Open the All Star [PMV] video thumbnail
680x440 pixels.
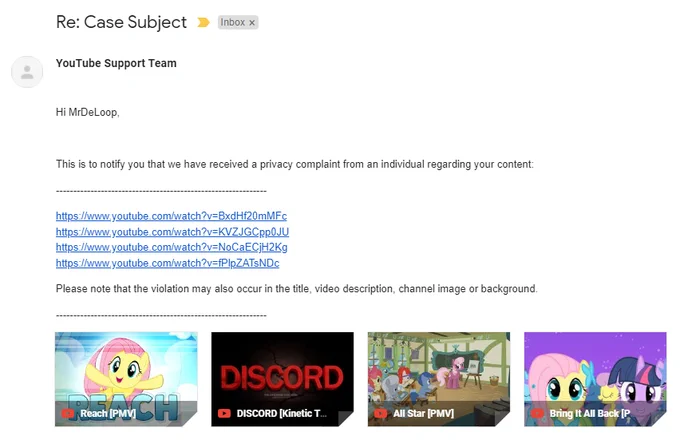click(439, 379)
